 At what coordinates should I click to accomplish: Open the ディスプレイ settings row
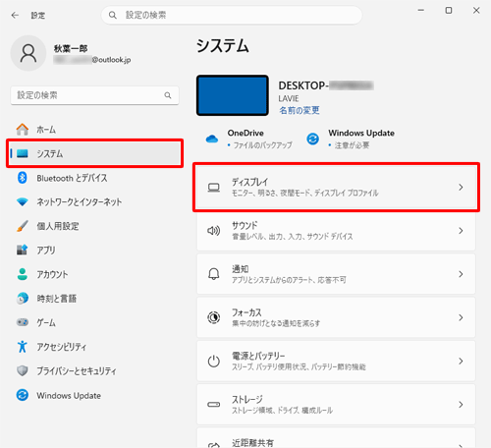336,188
